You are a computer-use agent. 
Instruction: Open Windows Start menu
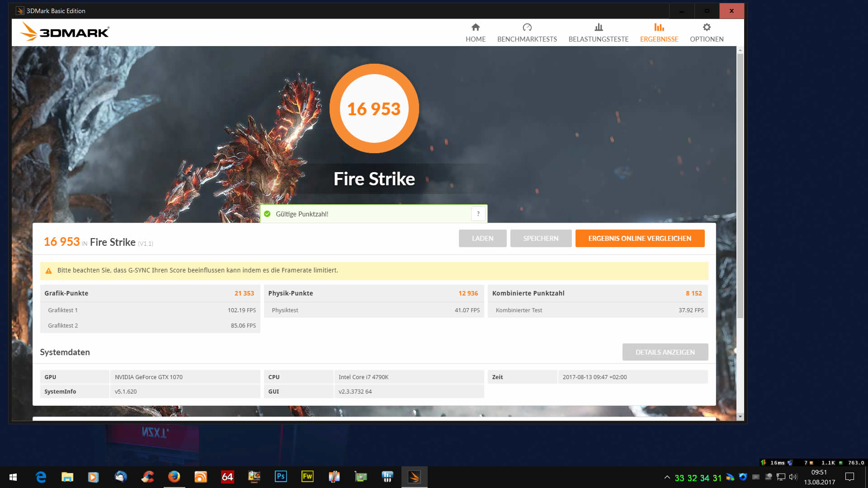[x=13, y=477]
